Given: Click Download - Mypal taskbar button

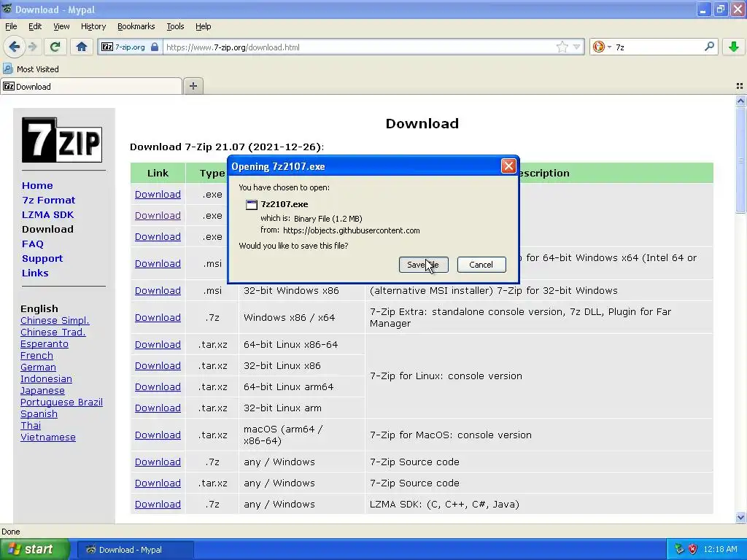Looking at the screenshot, I should coord(135,550).
